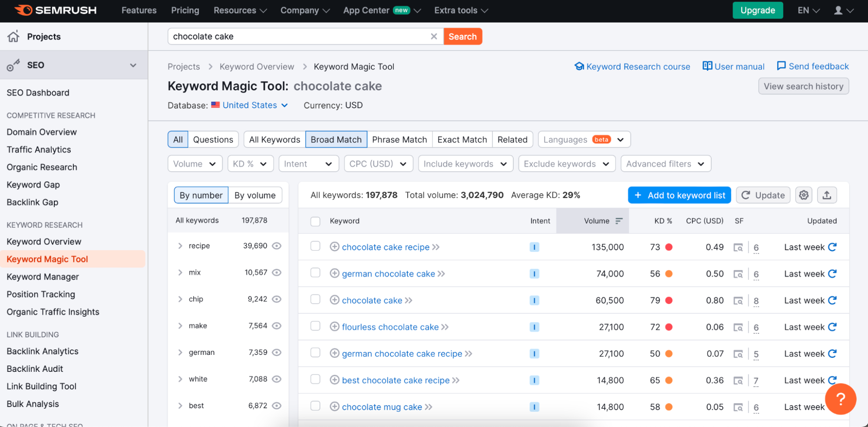This screenshot has height=427, width=868.
Task: Open the United States database dropdown
Action: (250, 105)
